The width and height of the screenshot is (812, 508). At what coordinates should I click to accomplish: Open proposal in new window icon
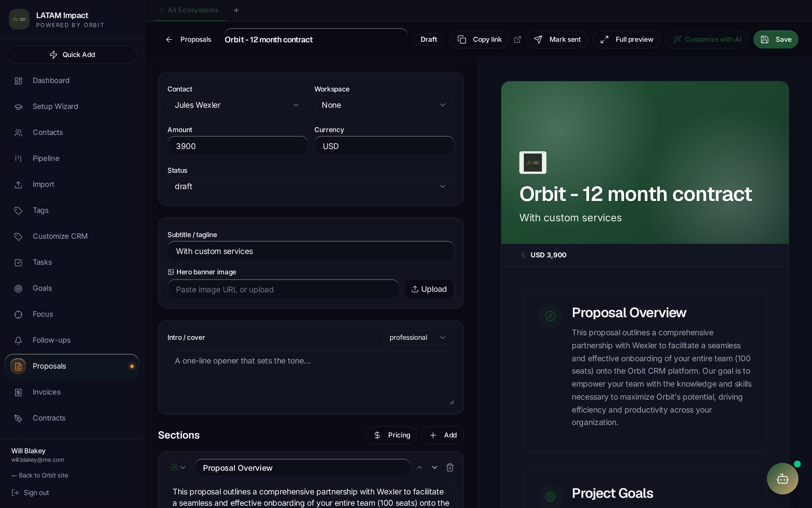518,40
